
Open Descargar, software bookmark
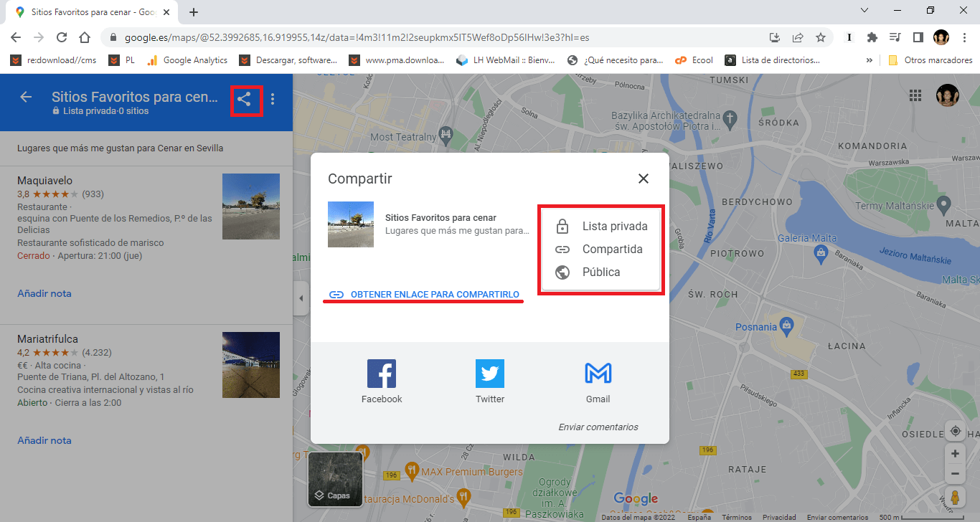[x=288, y=60]
